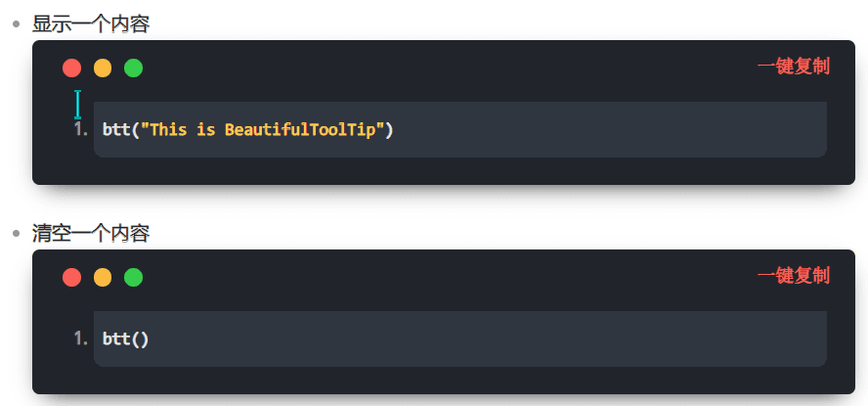Click the btt() code in the second block
Viewport: 868px width, 406px height.
(125, 338)
